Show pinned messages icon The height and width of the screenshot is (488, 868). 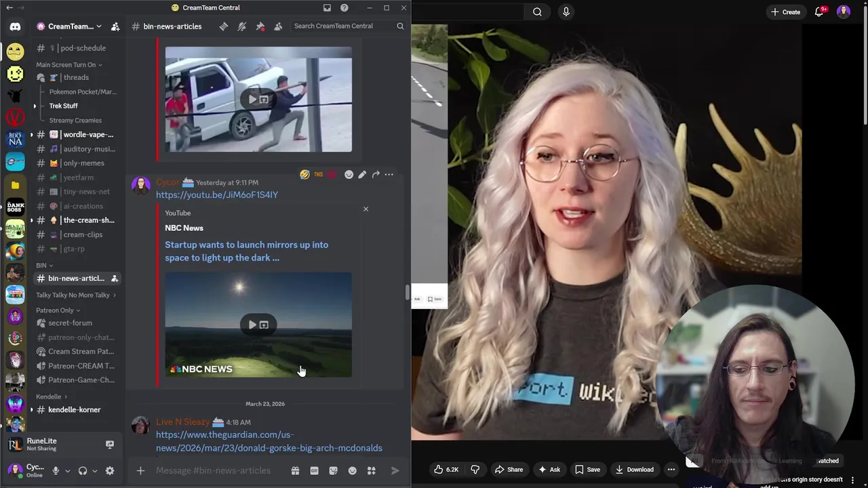(260, 26)
